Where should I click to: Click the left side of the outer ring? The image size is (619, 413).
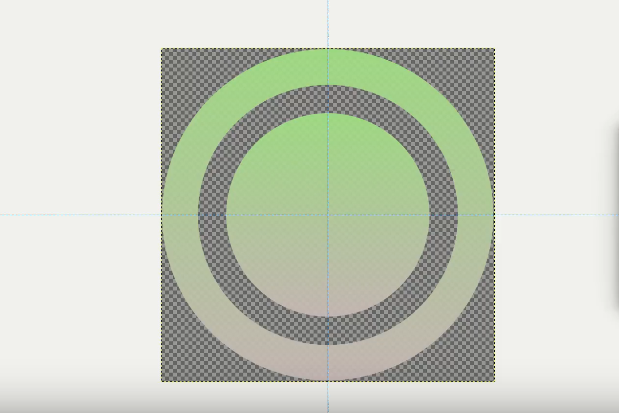pyautogui.click(x=180, y=215)
